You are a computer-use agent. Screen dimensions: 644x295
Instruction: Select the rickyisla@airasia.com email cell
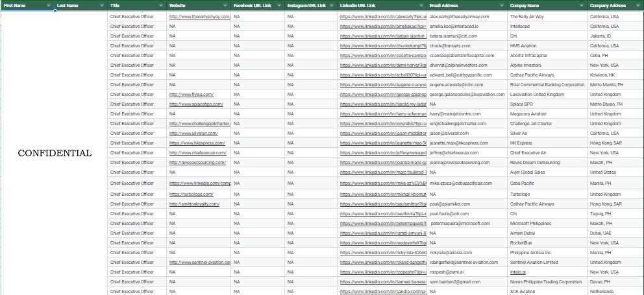467,253
